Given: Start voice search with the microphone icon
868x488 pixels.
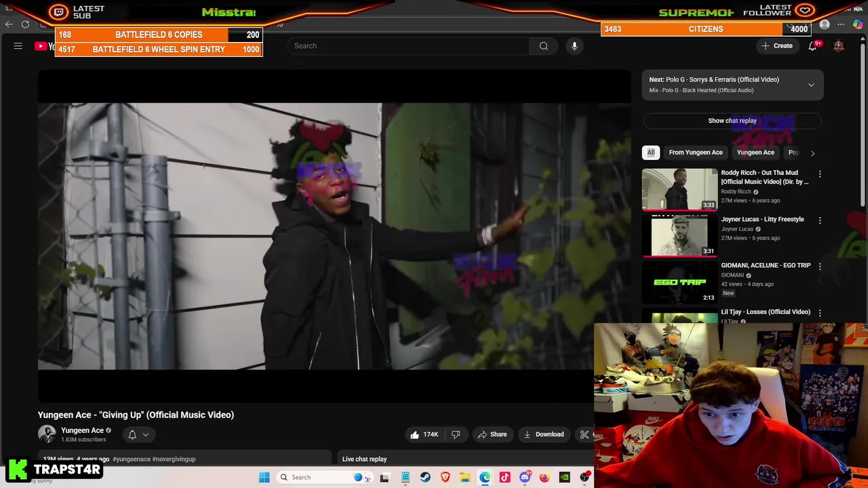Looking at the screenshot, I should pos(574,46).
